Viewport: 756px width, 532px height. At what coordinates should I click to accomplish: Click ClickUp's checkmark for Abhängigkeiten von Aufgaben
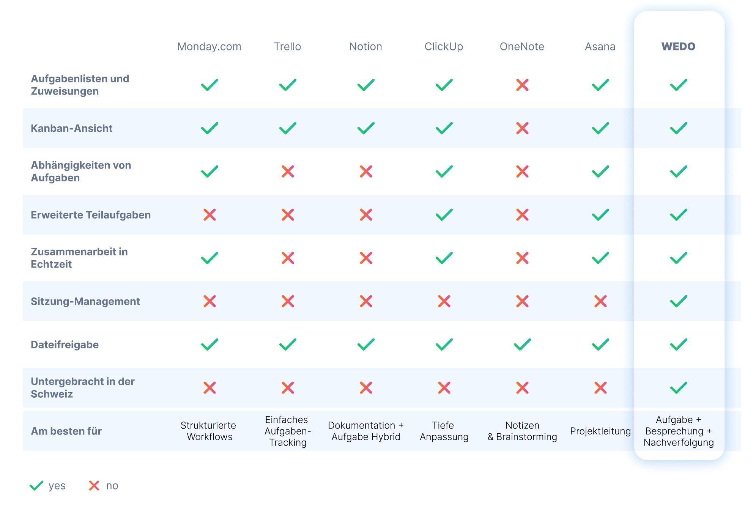click(x=444, y=172)
